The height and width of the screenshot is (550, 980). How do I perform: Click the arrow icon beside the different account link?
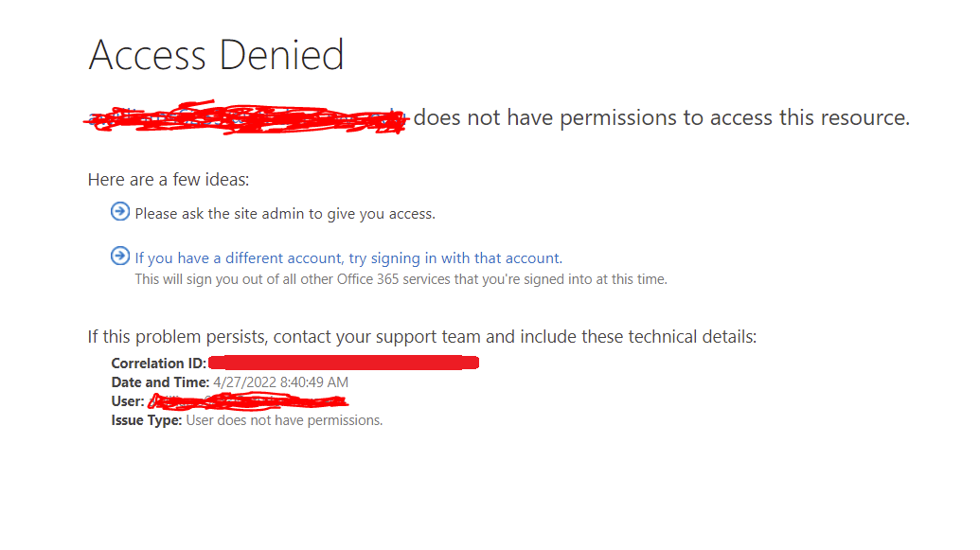(120, 257)
